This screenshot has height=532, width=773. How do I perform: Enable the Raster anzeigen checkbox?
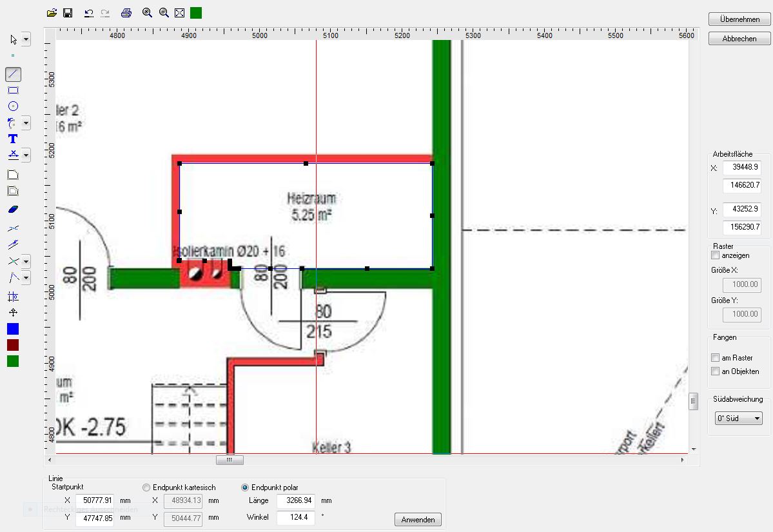(x=715, y=256)
